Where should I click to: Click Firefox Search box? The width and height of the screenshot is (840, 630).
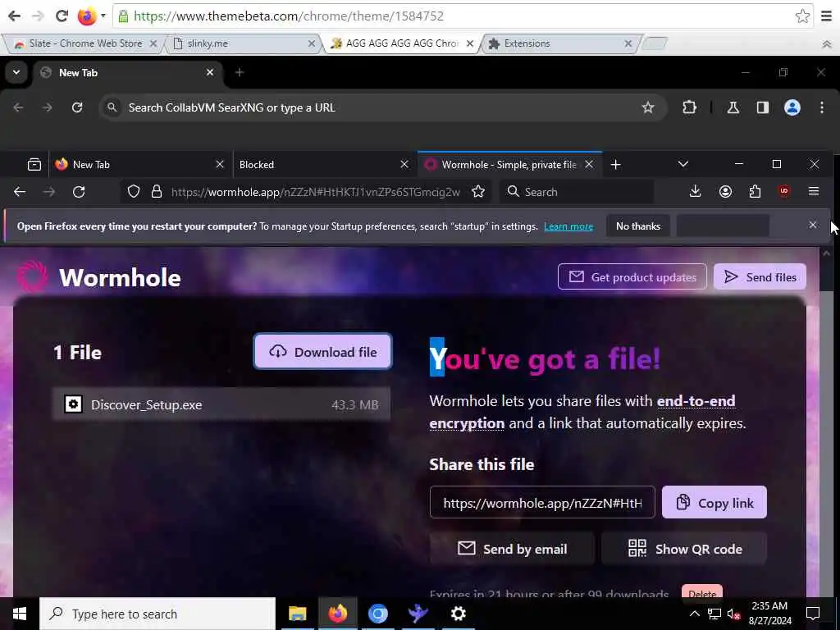pyautogui.click(x=577, y=192)
